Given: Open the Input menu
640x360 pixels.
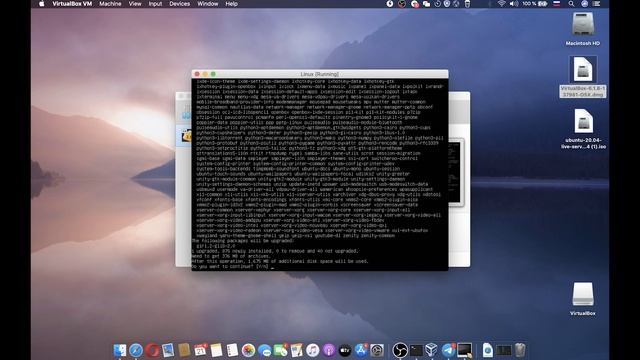Looking at the screenshot, I should click(155, 4).
